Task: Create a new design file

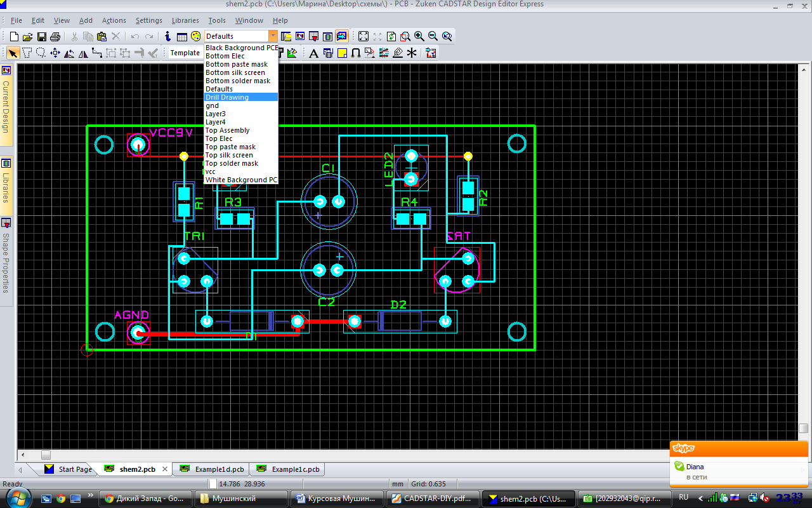Action: coord(14,36)
